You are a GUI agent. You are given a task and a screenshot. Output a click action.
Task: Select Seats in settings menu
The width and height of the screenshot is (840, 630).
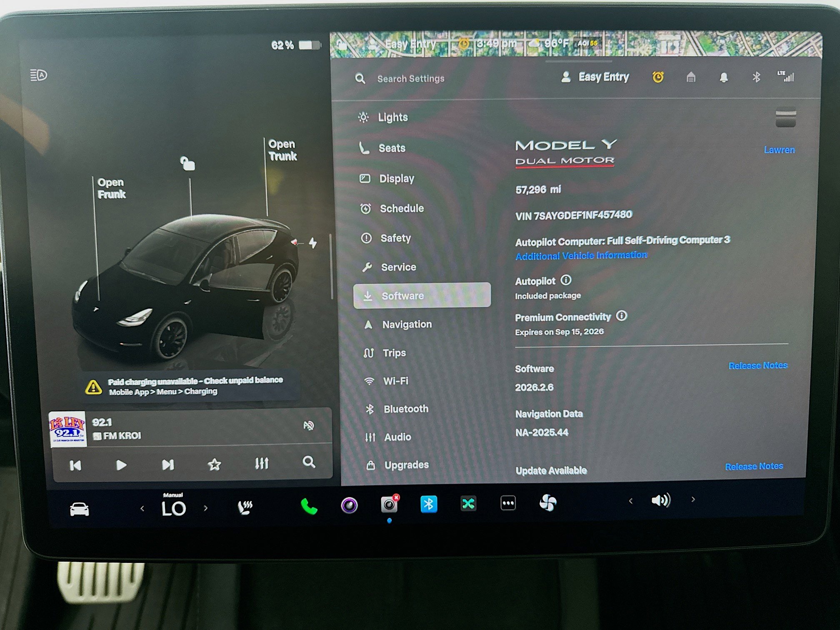tap(382, 148)
